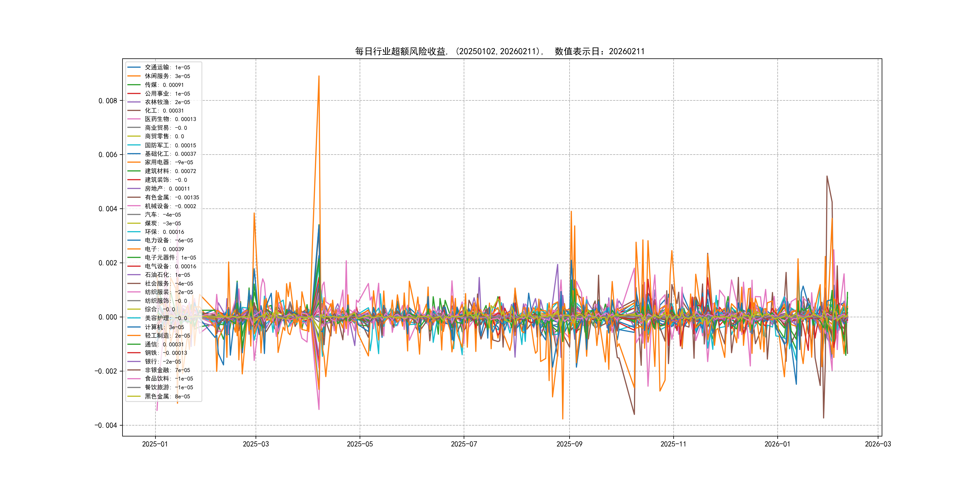Click the 2026-01 x-axis tick label

[x=777, y=444]
